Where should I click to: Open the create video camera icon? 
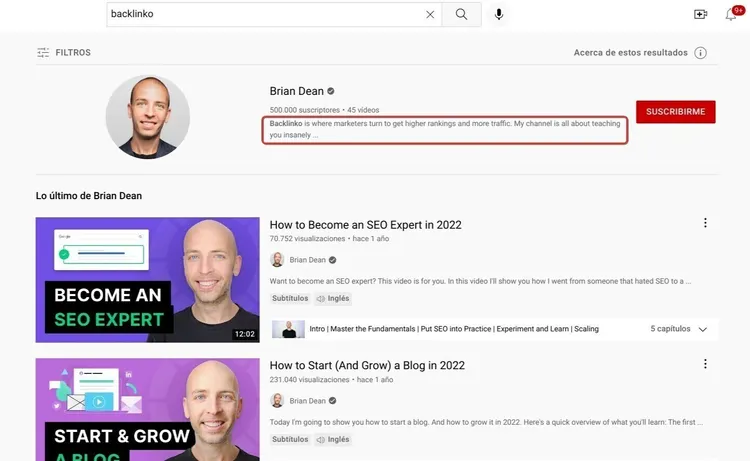[x=701, y=14]
